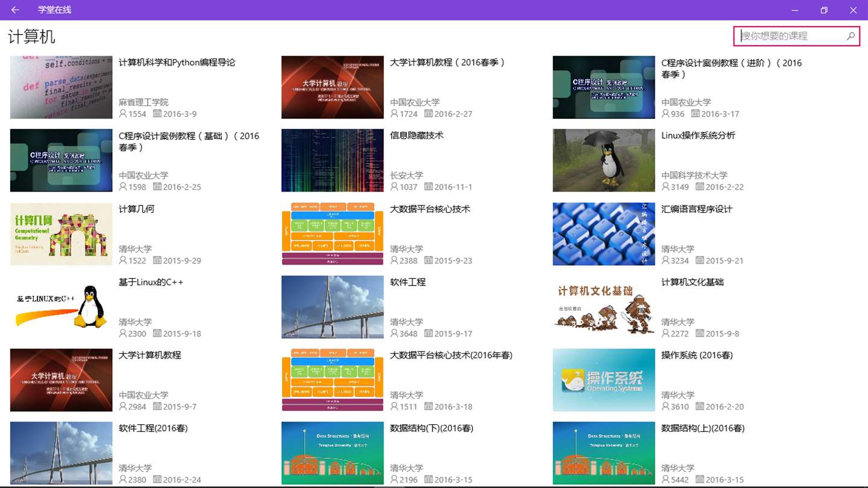Click the person icon next to 1724
This screenshot has width=868, height=488.
[394, 114]
